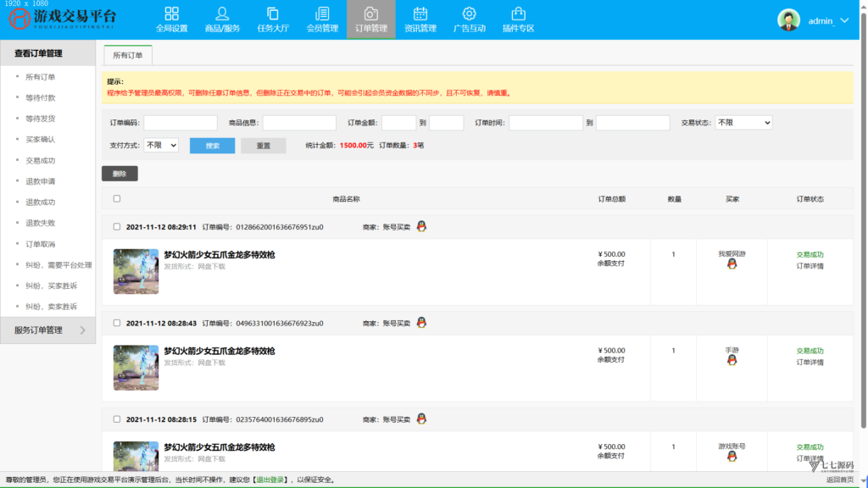Open product title in 08:29:11 order
The height and width of the screenshot is (488, 868).
[220, 255]
